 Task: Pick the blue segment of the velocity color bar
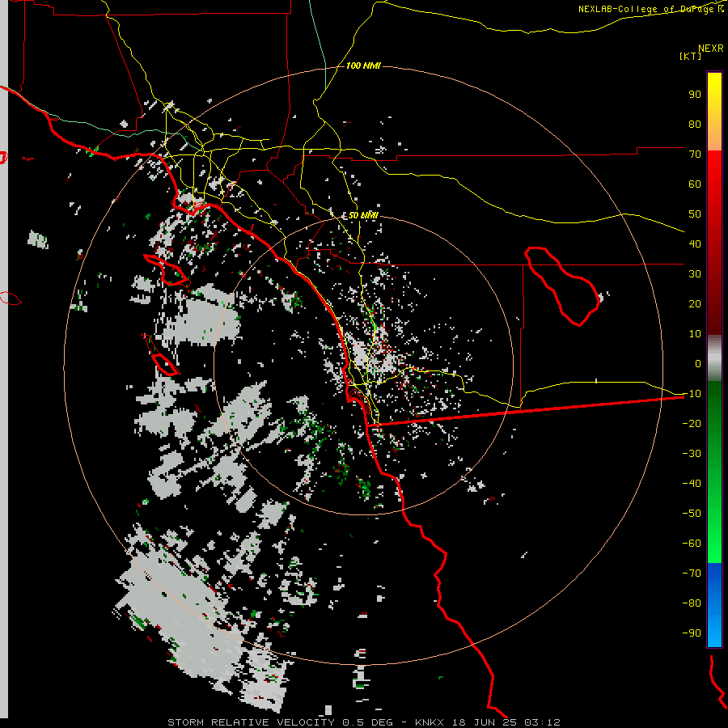coord(714,604)
